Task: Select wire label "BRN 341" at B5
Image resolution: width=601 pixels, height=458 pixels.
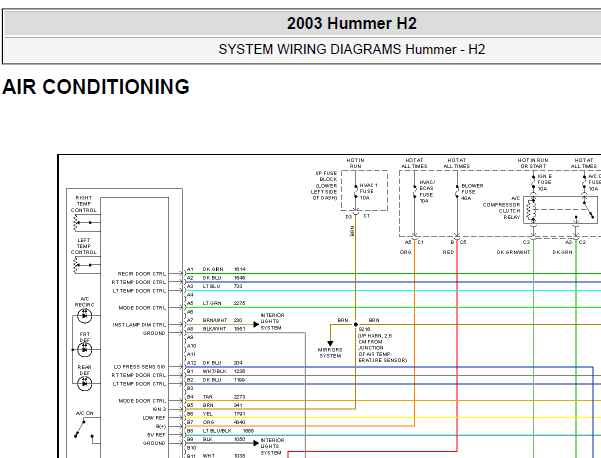Action: pyautogui.click(x=223, y=405)
